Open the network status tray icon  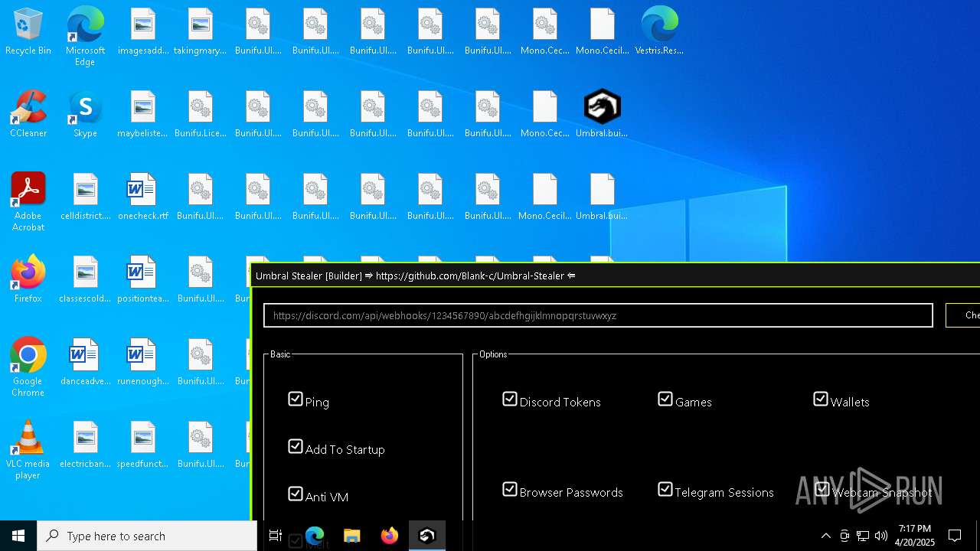tap(863, 536)
